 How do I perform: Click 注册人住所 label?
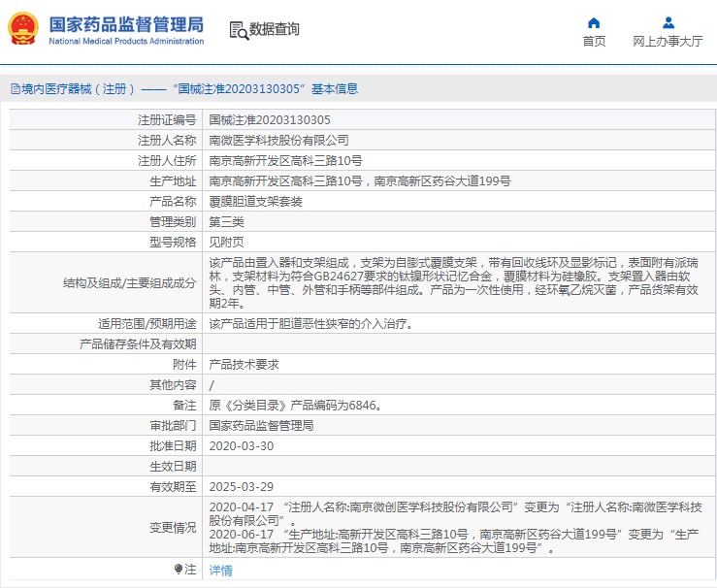point(167,161)
